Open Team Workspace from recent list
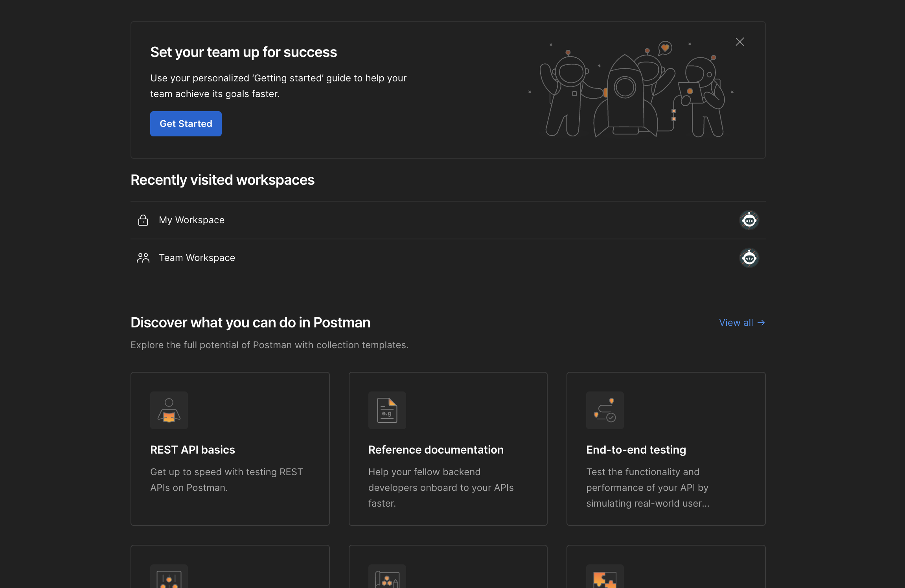This screenshot has height=588, width=905. (197, 258)
